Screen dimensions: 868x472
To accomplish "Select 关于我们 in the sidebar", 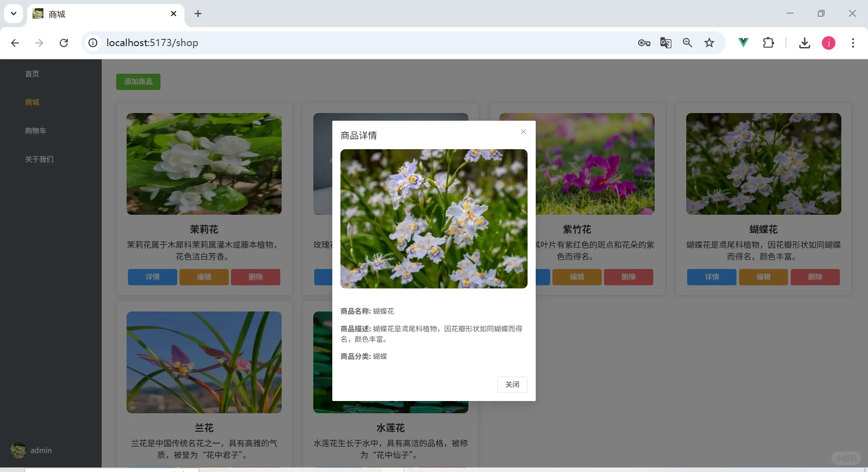I will coord(40,159).
